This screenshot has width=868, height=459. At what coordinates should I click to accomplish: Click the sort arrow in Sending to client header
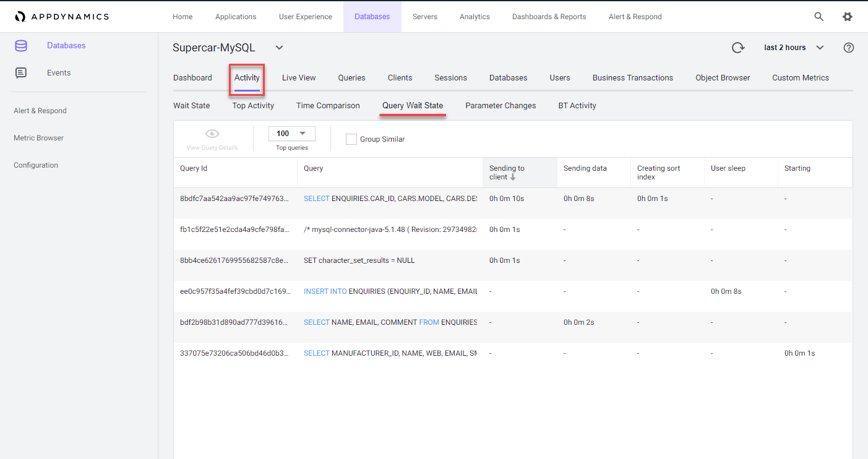pos(513,177)
